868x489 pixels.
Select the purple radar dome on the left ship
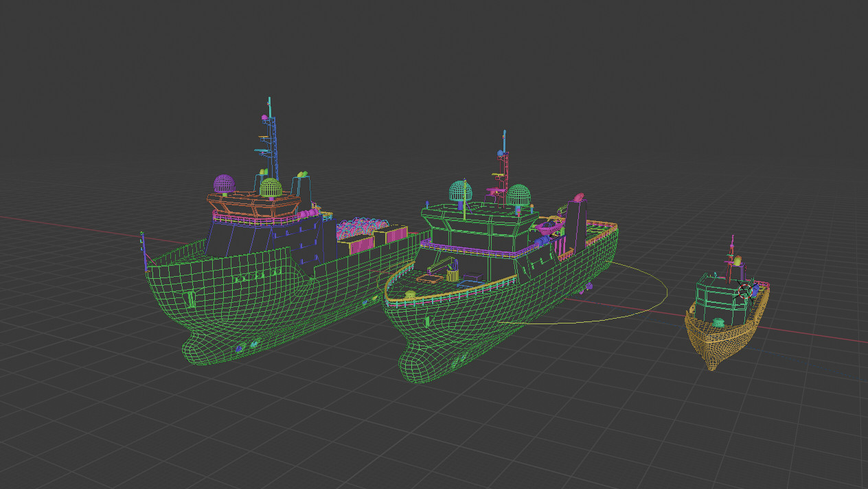[224, 184]
